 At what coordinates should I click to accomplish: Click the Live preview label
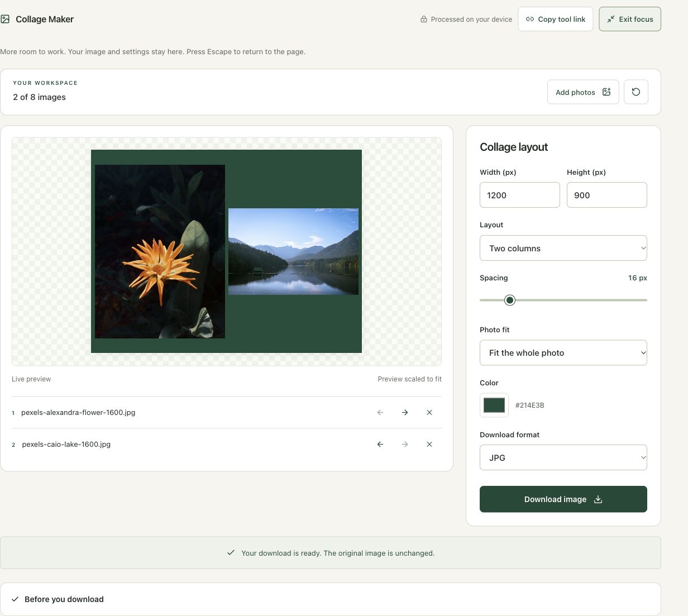pos(31,379)
